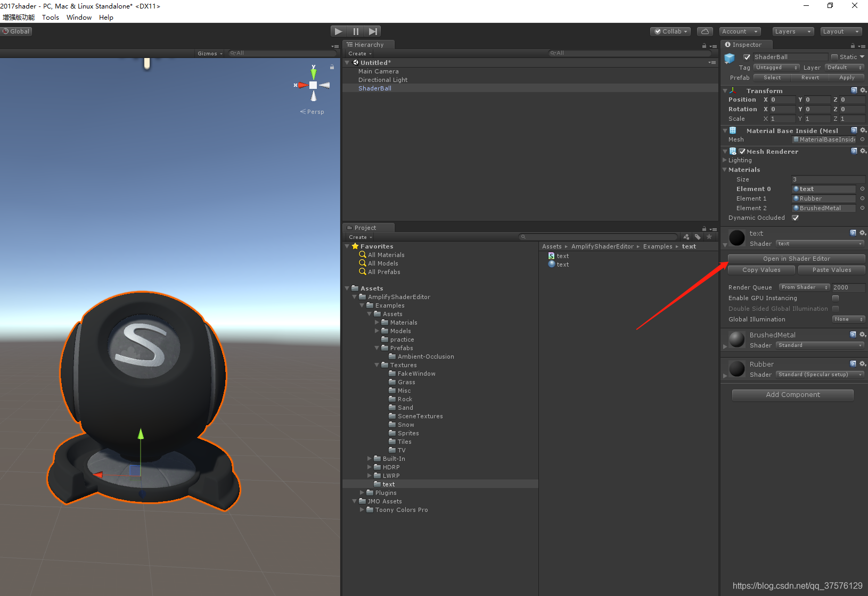Open the Layout dropdown
868x596 pixels.
(841, 31)
